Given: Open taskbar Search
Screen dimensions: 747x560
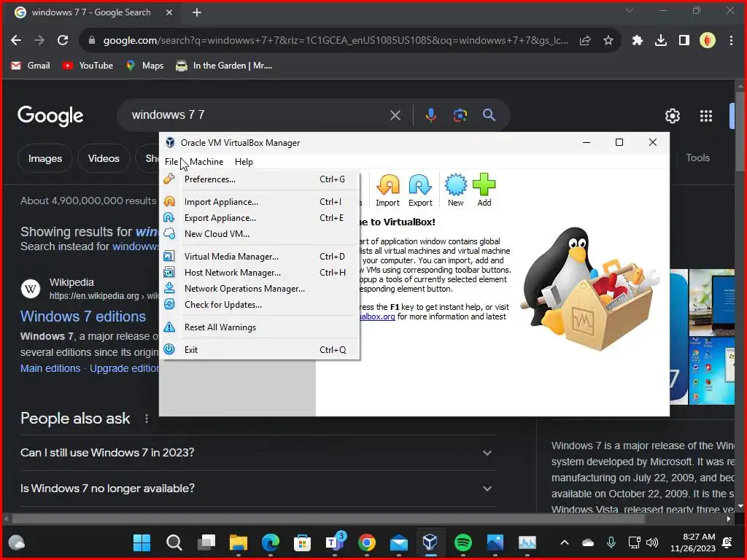Looking at the screenshot, I should 174,542.
